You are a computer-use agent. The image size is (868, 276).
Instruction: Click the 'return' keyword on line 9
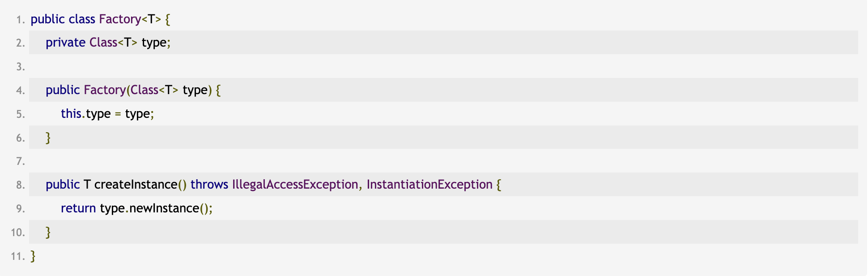tap(78, 209)
